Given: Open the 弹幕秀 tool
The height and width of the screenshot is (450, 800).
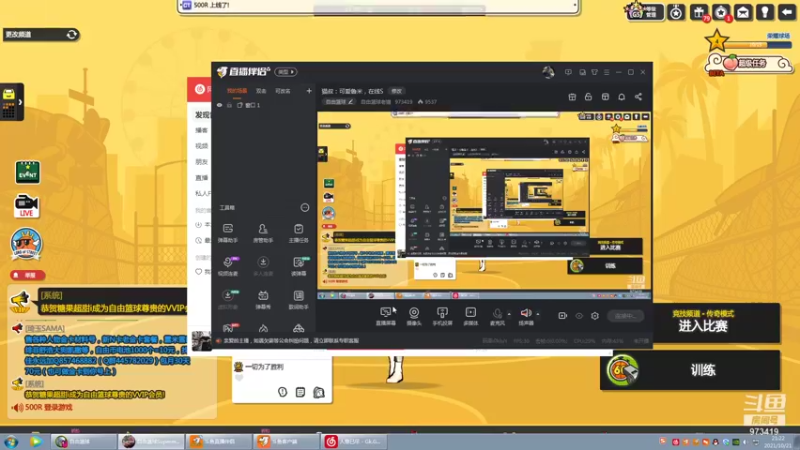Looking at the screenshot, I should coord(263,299).
